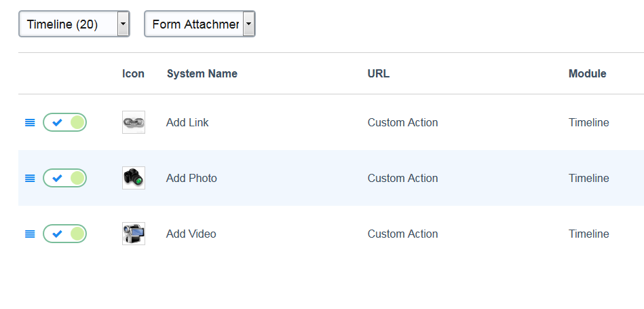
Task: Expand the Form Attachment dropdown
Action: [x=200, y=24]
